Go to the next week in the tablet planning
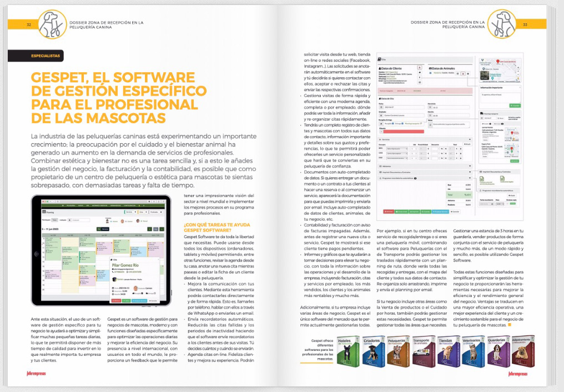This screenshot has width=564, height=392. (x=162, y=229)
